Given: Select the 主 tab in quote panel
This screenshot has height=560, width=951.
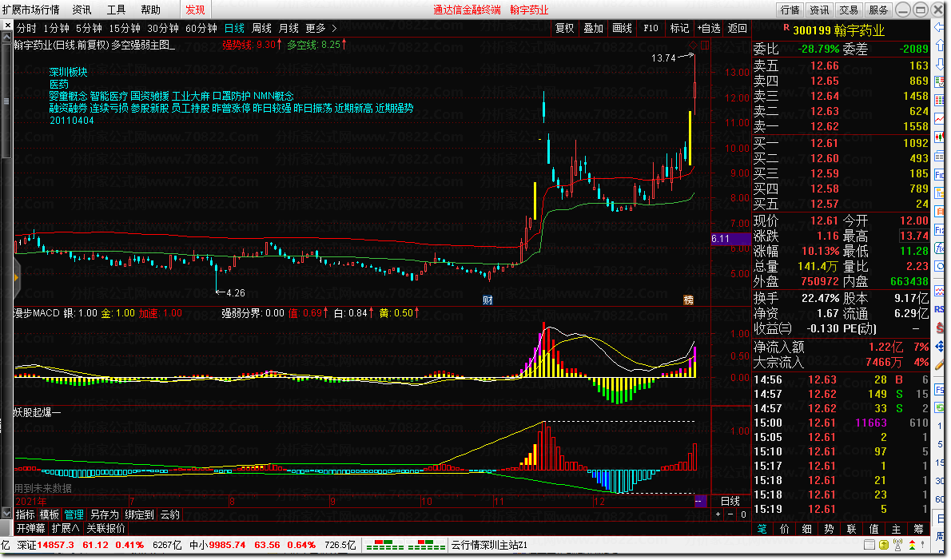Looking at the screenshot, I should 897,529.
